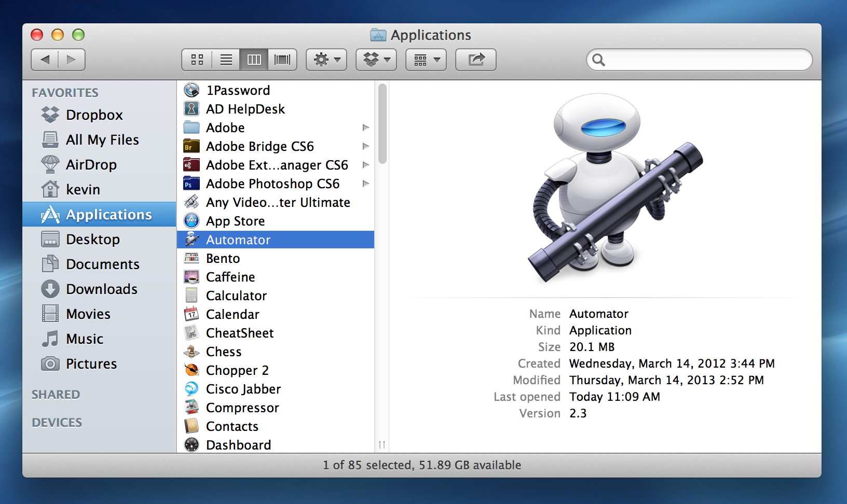Open the Arrange items dropdown
The width and height of the screenshot is (847, 504).
point(426,60)
